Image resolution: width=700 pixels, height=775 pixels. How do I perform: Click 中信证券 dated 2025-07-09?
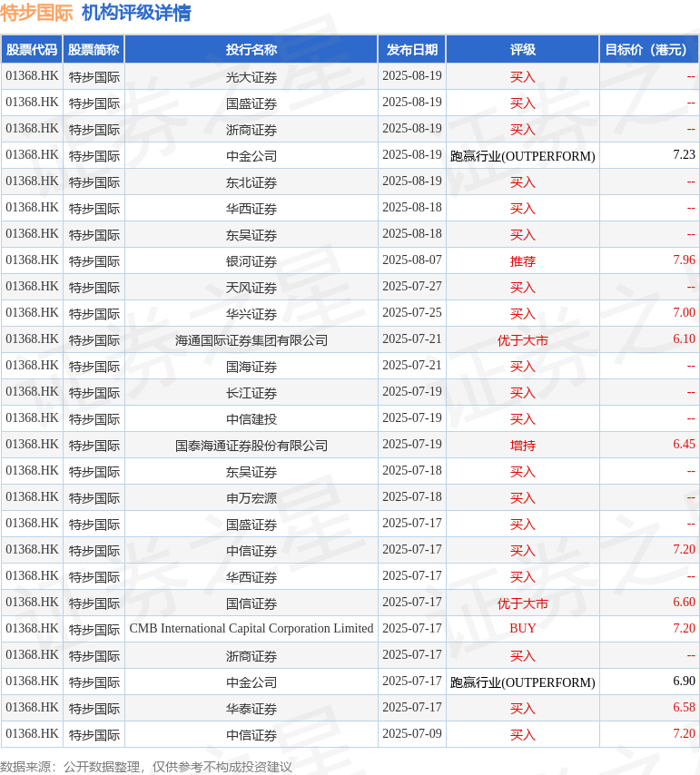click(251, 735)
